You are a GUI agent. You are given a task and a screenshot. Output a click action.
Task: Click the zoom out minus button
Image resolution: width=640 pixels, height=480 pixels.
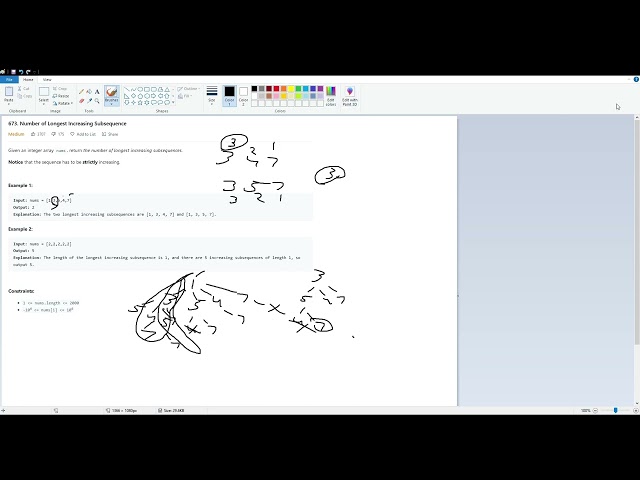(595, 410)
